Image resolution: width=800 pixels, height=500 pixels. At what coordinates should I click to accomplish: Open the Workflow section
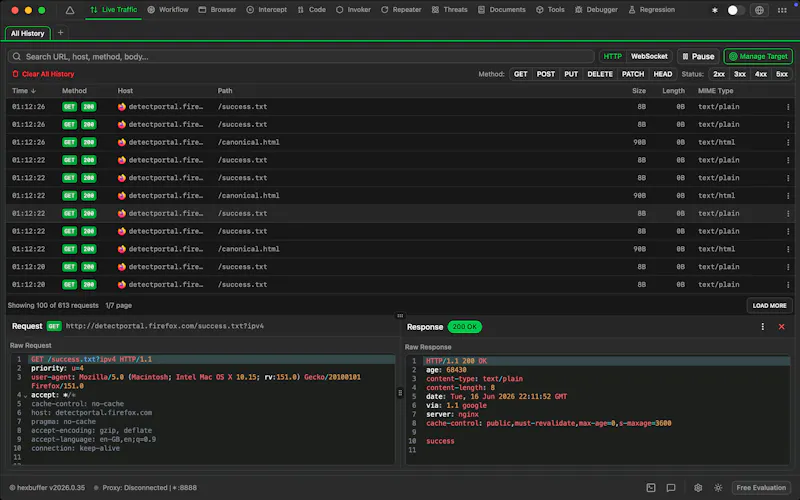[168, 10]
